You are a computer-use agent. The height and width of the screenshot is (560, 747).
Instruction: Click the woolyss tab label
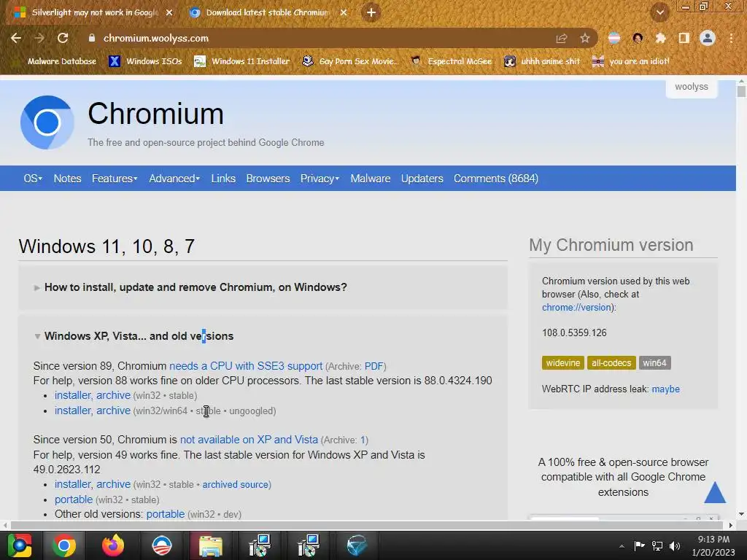pyautogui.click(x=692, y=87)
